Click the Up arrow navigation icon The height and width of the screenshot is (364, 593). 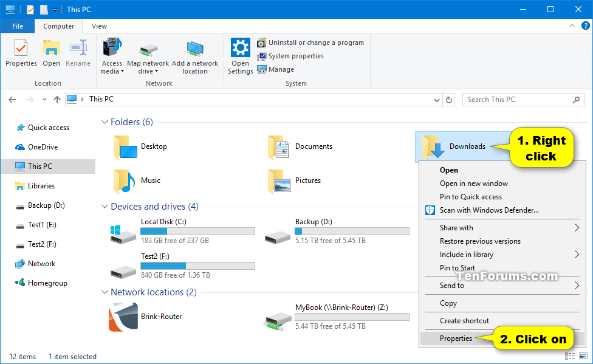click(57, 100)
